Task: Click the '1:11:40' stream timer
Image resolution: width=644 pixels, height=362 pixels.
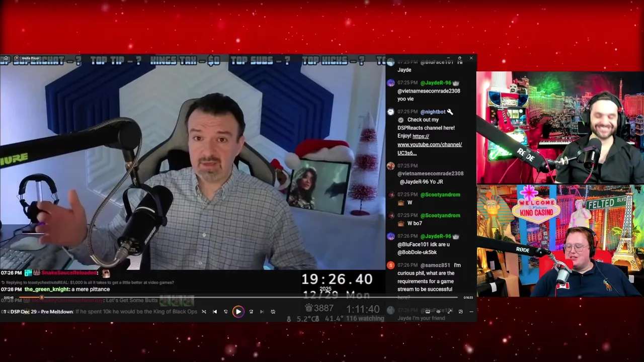Action: coord(363,309)
